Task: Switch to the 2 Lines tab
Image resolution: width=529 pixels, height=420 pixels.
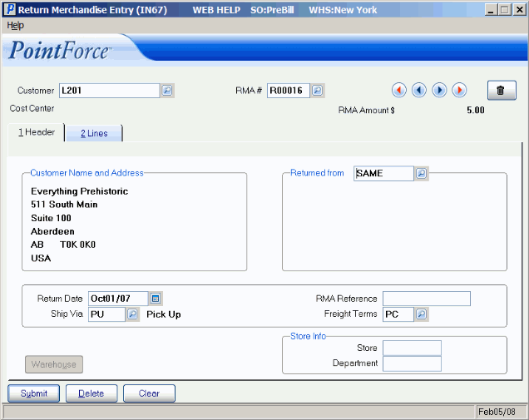Action: (x=94, y=134)
